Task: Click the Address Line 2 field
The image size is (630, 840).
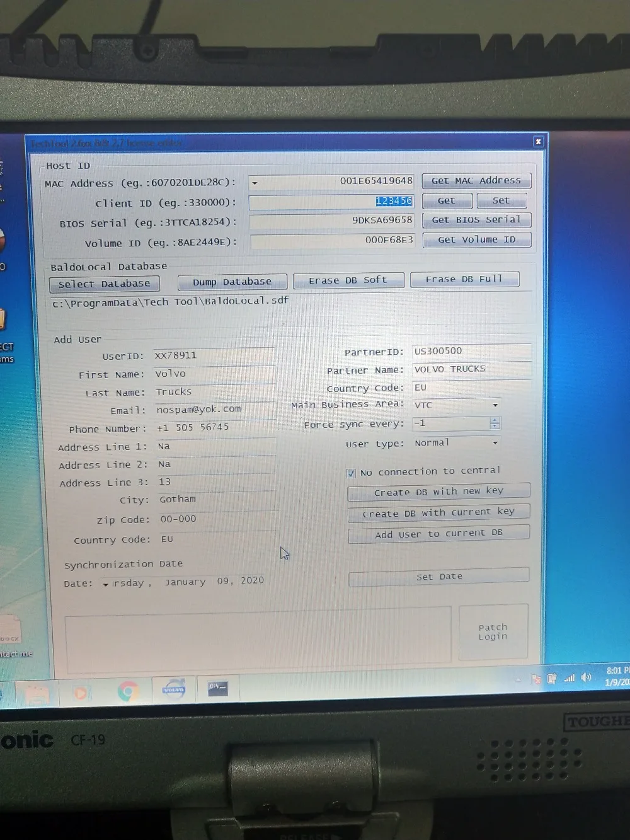Action: click(x=216, y=464)
